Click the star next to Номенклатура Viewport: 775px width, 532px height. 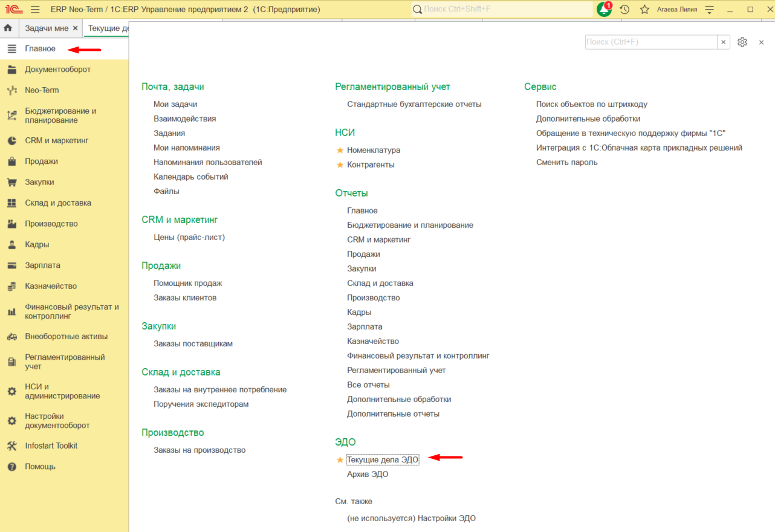340,150
